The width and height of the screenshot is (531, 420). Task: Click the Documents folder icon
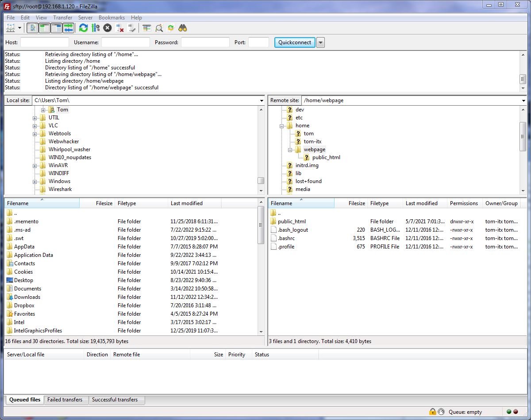[10, 289]
